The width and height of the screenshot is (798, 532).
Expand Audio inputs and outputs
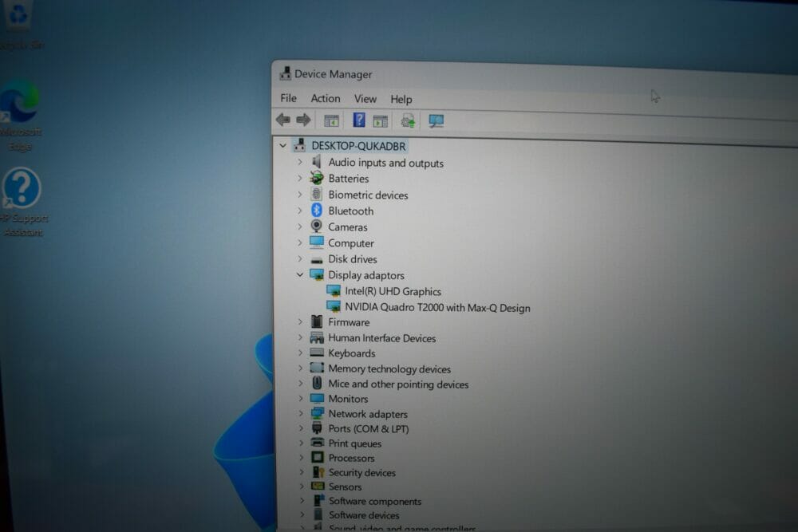click(300, 162)
